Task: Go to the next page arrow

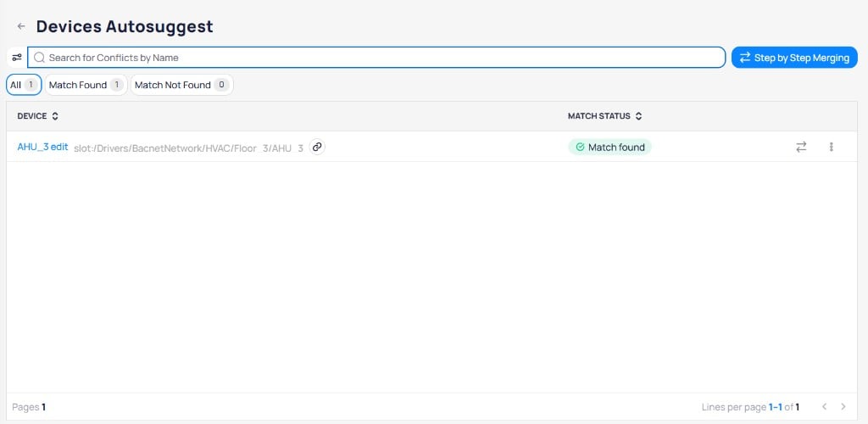Action: 843,407
